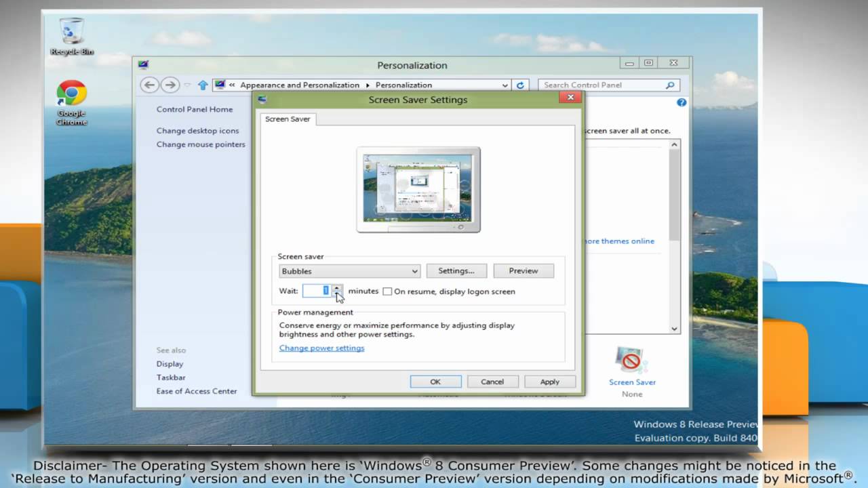868x488 pixels.
Task: Select the Screen Saver tab
Action: [288, 119]
